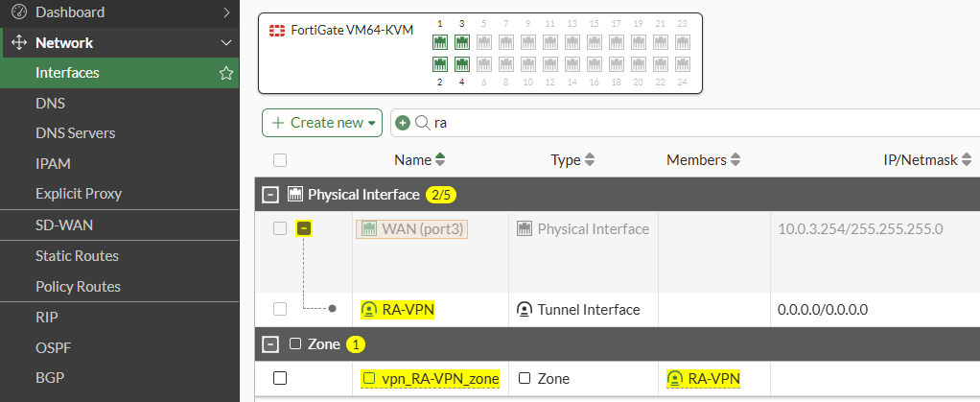
Task: Click port 2 in faceplate
Action: pyautogui.click(x=440, y=64)
